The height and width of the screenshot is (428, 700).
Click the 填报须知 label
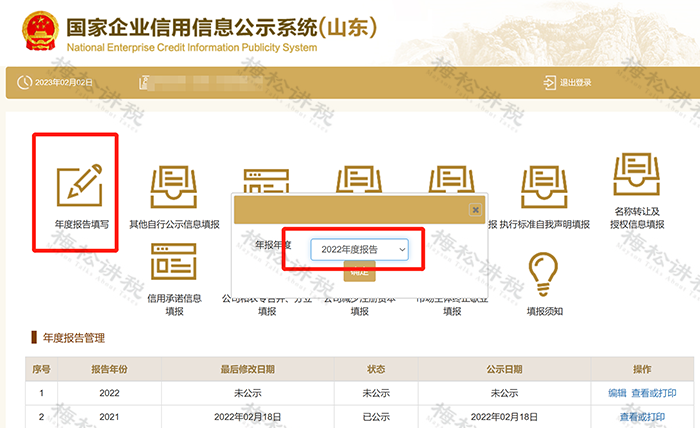[545, 312]
